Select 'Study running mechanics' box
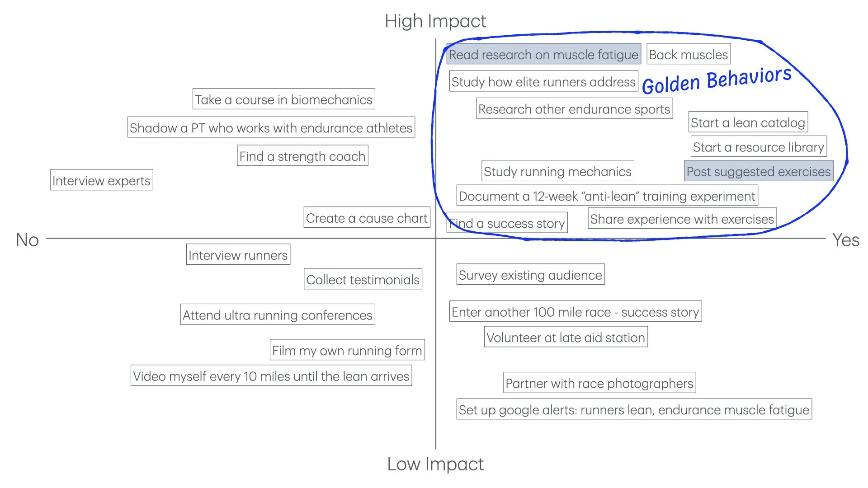This screenshot has width=868, height=488. pos(557,171)
